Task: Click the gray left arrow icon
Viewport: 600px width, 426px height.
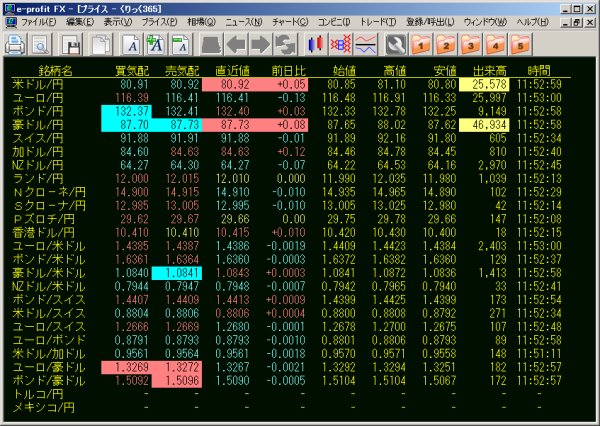Action: click(236, 45)
